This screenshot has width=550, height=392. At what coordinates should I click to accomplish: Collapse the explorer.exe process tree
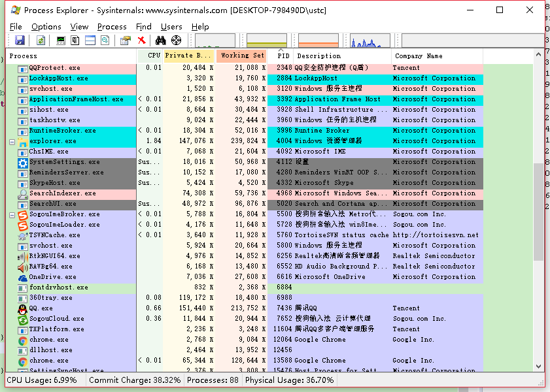click(x=12, y=142)
